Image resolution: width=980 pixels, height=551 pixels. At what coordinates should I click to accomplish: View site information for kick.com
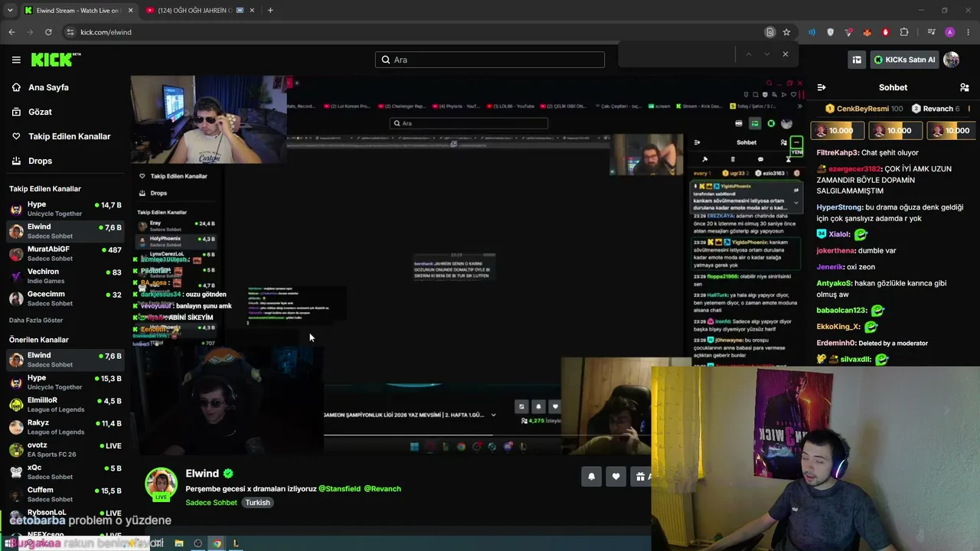(70, 32)
